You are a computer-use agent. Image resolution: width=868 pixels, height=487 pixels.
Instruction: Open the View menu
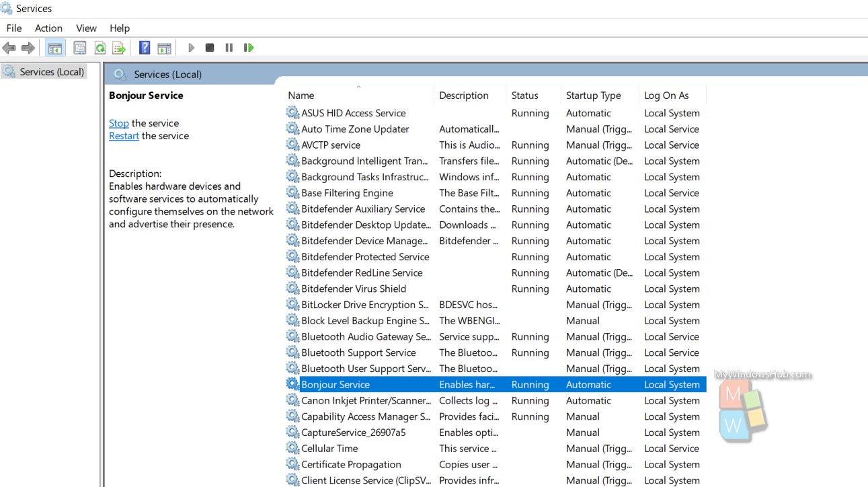[86, 28]
